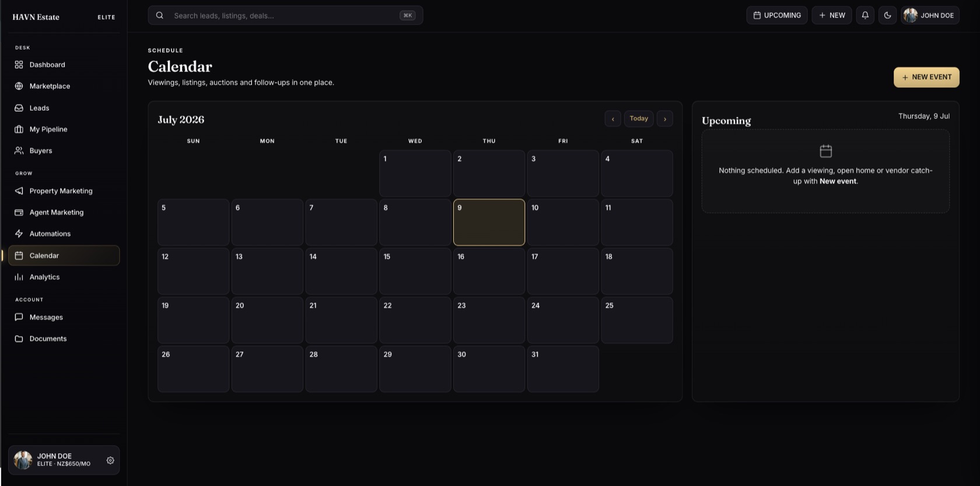Viewport: 980px width, 486px height.
Task: Click the Automations lightning icon
Action: [x=19, y=234]
